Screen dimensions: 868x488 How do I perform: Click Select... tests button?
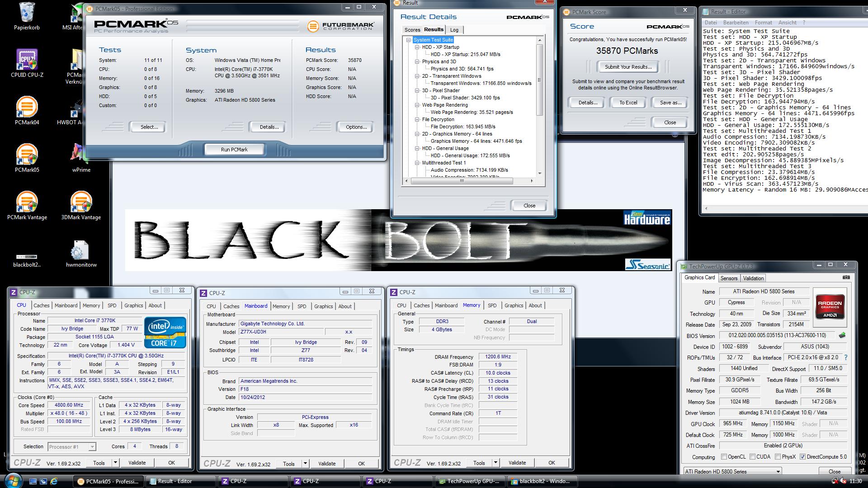click(x=149, y=127)
